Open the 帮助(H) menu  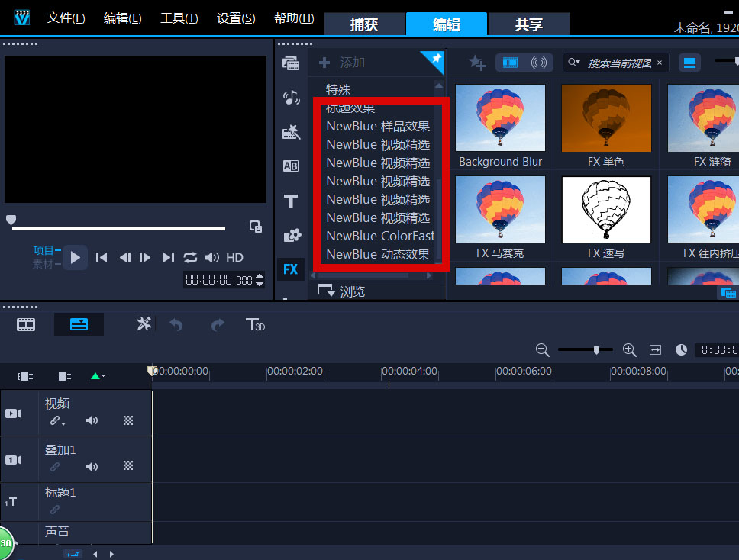[x=294, y=18]
